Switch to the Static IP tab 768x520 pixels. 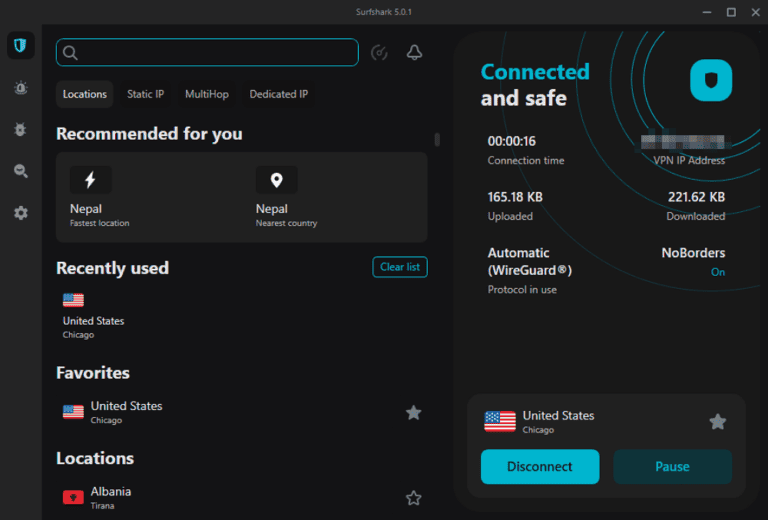tap(145, 94)
